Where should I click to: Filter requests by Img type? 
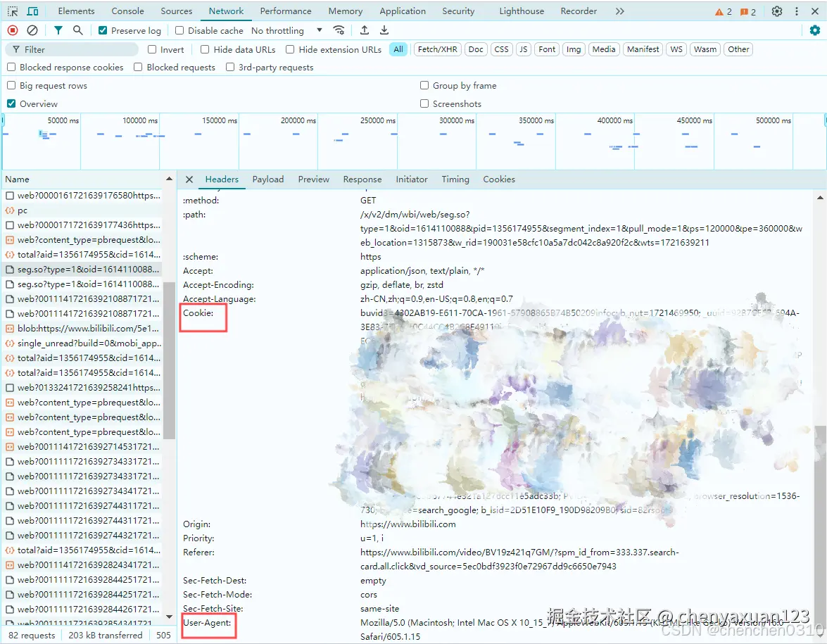coord(574,49)
